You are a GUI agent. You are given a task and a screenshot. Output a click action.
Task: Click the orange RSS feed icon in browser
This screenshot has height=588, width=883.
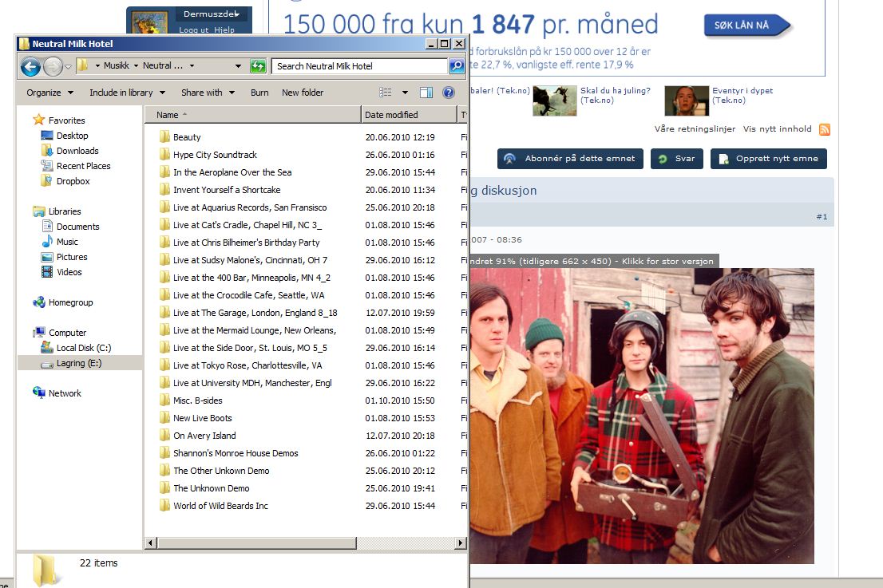pos(825,129)
